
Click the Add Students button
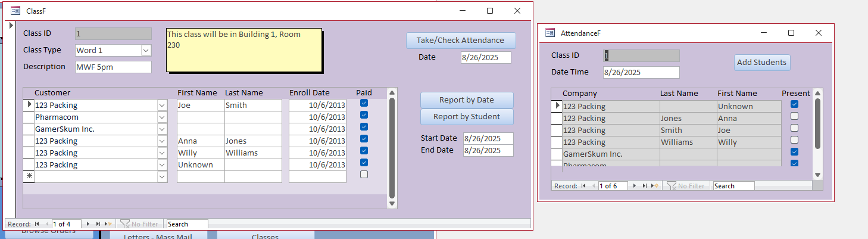pos(761,63)
